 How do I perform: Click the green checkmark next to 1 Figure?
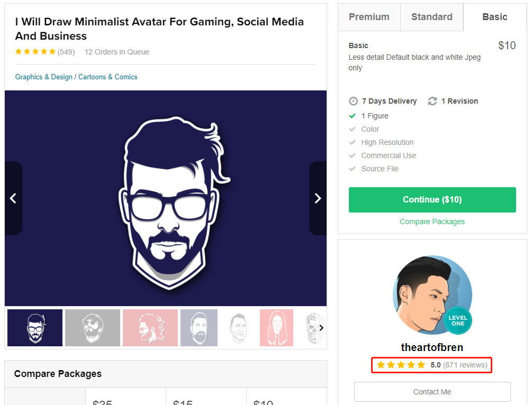(352, 116)
